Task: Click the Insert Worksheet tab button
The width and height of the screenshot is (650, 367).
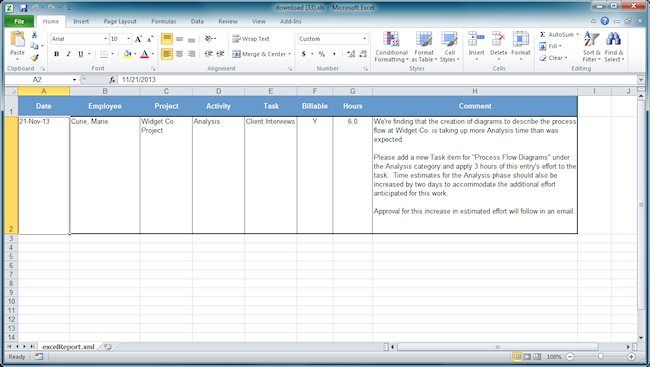Action: tap(107, 347)
